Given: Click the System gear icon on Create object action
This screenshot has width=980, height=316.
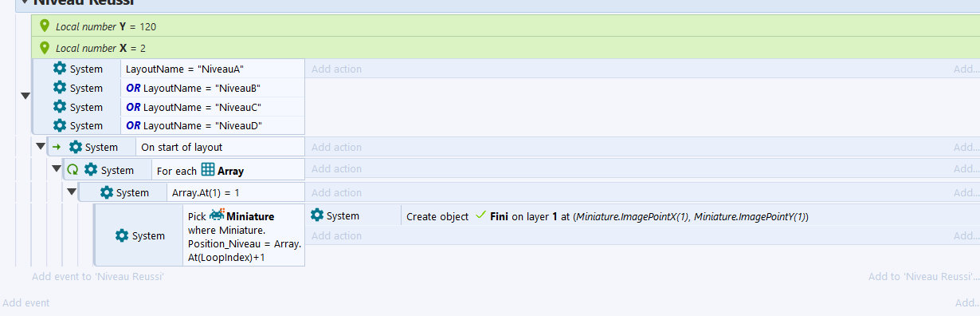Looking at the screenshot, I should point(317,215).
